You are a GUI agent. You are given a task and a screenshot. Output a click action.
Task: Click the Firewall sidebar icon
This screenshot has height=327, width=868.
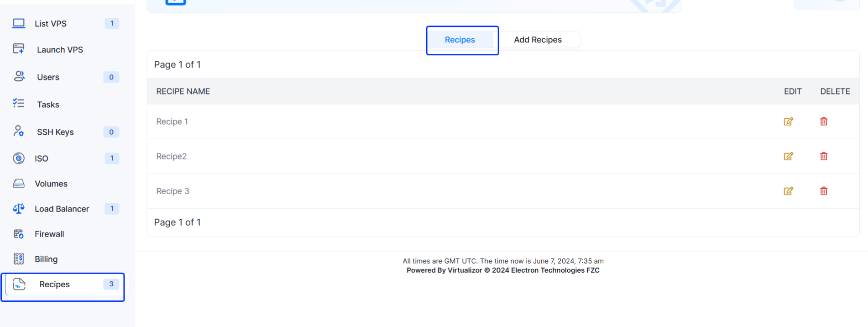19,234
